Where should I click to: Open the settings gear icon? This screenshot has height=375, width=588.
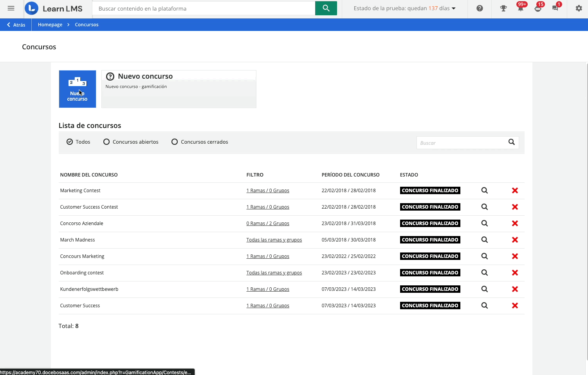(x=579, y=8)
